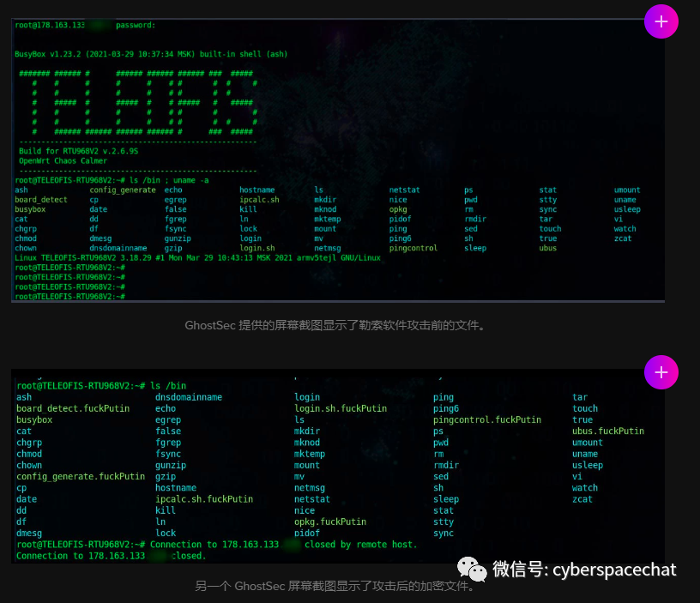Click 'config_generate.fuckPutin' in the file listing

(x=81, y=476)
